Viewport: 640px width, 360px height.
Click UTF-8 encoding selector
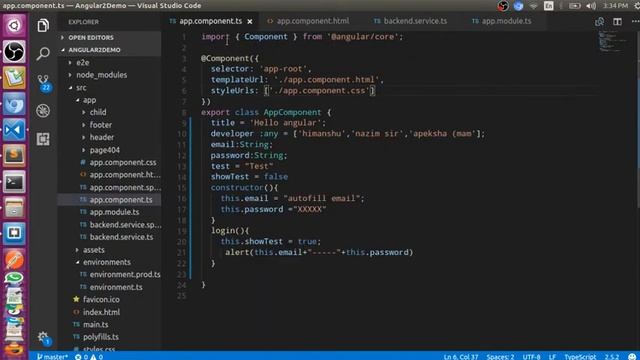(531, 357)
